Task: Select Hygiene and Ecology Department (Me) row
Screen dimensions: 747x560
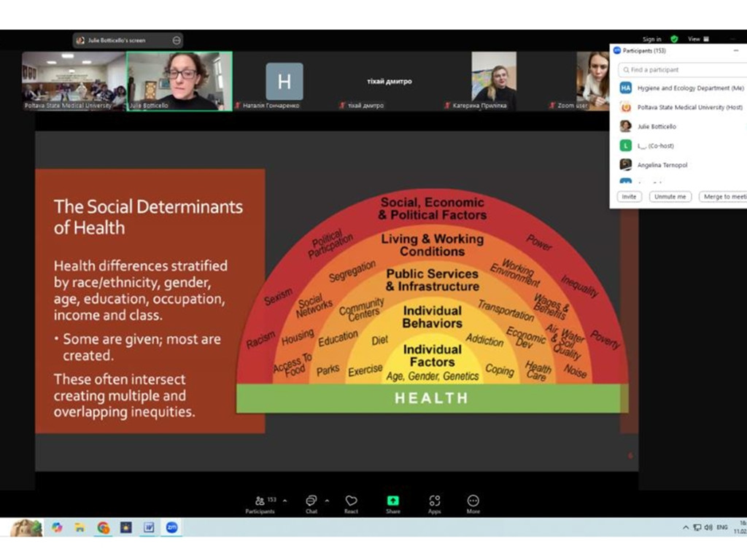Action: (x=681, y=88)
